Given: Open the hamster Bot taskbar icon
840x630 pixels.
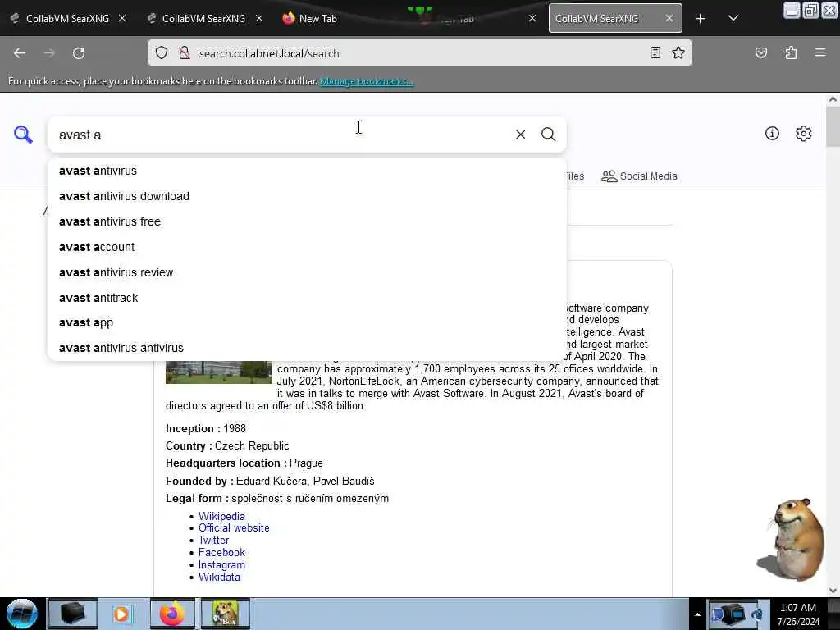Looking at the screenshot, I should tap(225, 614).
